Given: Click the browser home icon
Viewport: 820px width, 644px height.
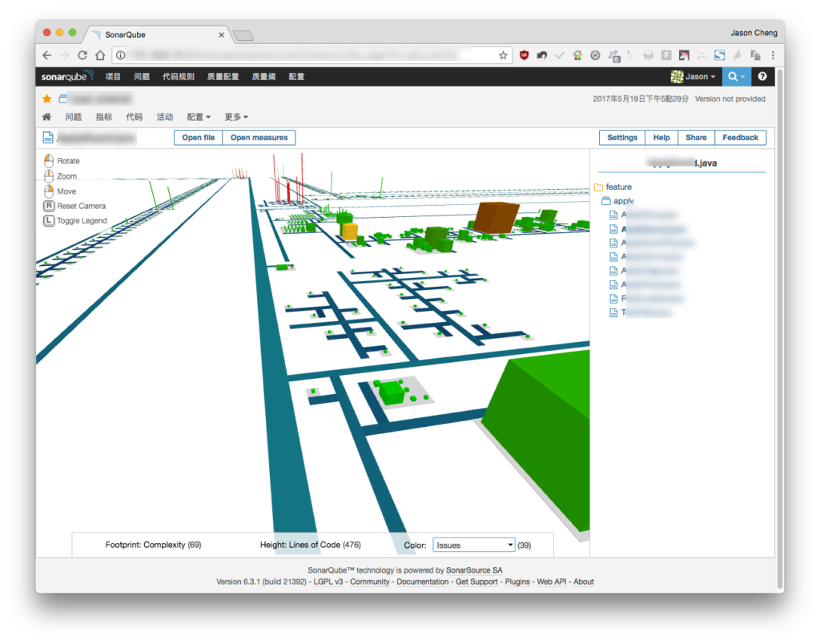Looking at the screenshot, I should click(100, 55).
